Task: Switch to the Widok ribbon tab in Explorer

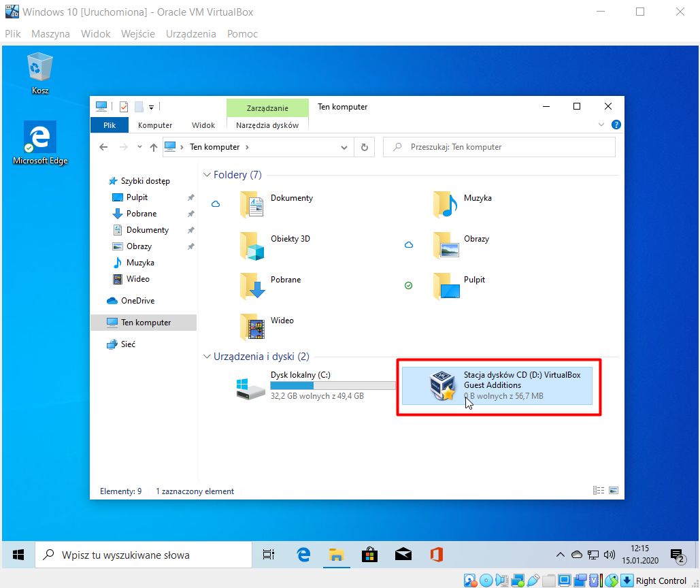Action: [x=203, y=125]
